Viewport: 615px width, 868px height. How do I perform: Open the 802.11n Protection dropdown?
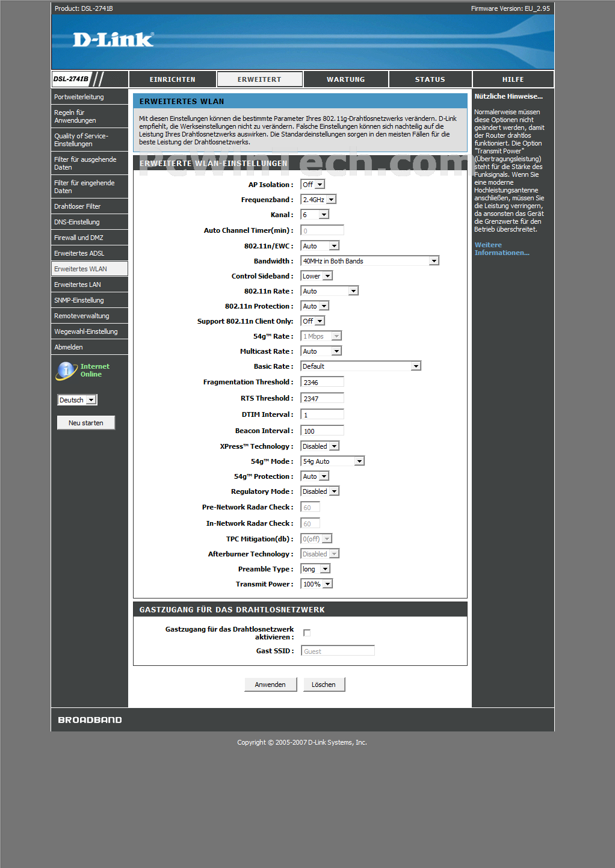(315, 306)
